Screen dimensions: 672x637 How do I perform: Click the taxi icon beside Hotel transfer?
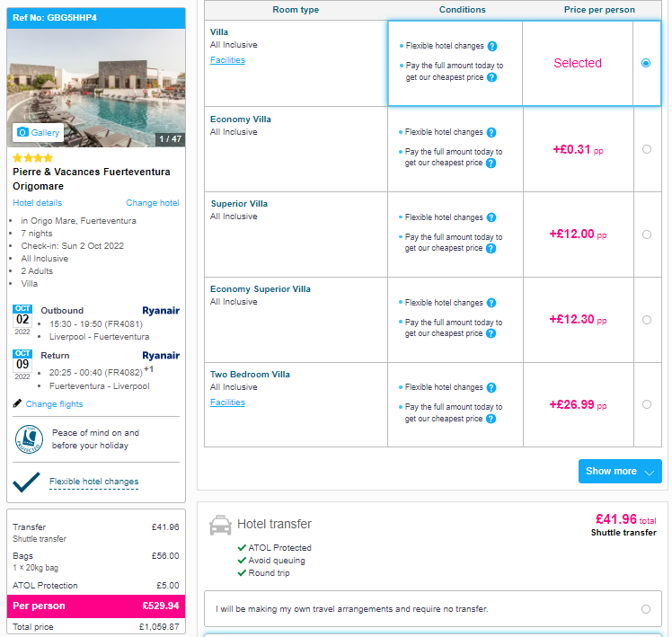(220, 525)
